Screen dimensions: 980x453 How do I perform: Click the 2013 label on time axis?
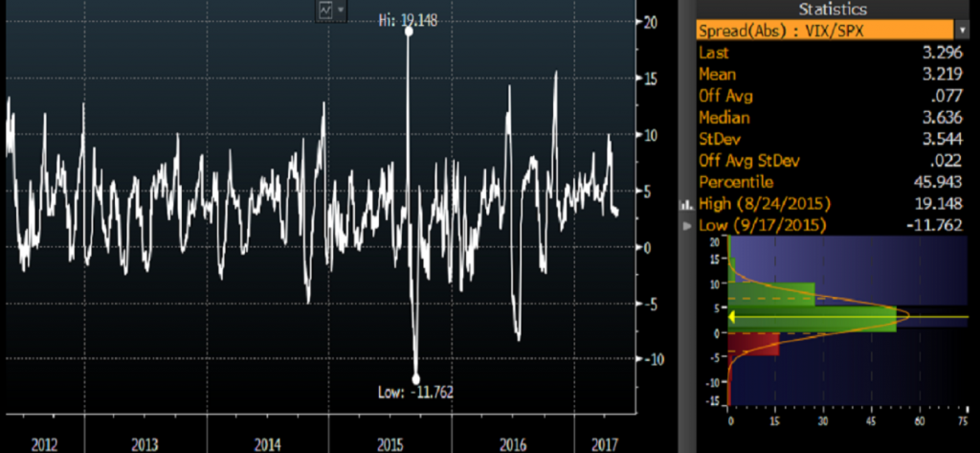click(144, 444)
